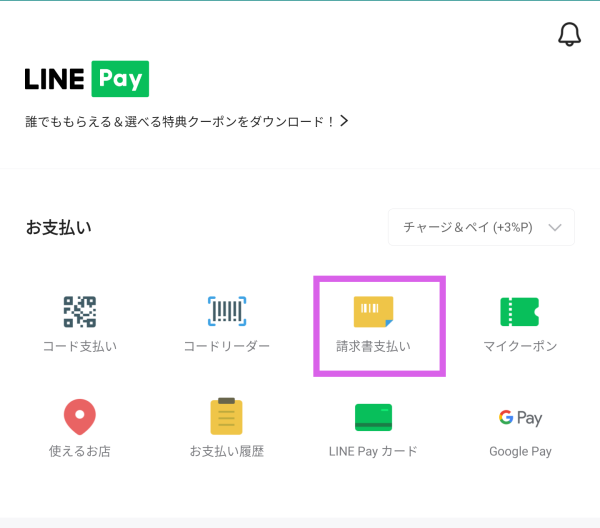Click the コード支払い label
The height and width of the screenshot is (528, 600).
pos(80,347)
